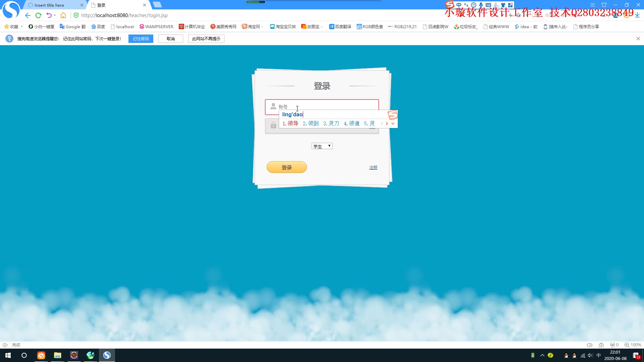Open Sogou IME soft keyboard icon
The width and height of the screenshot is (644, 362).
488,5
